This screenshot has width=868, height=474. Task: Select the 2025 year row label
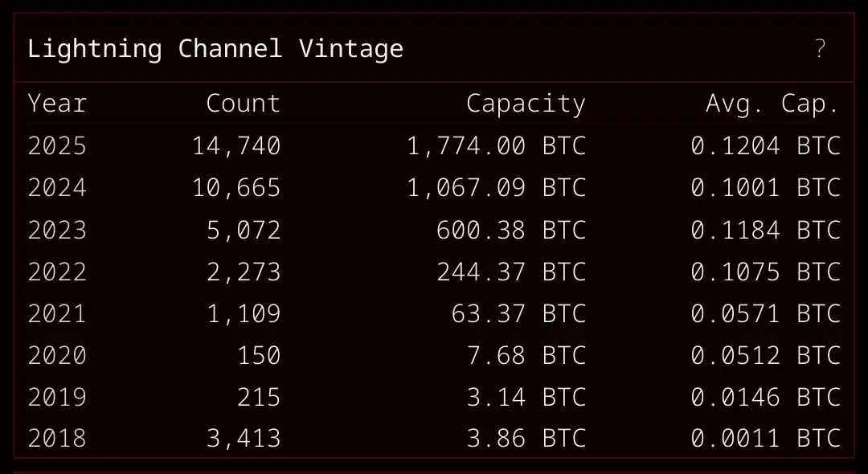pos(57,146)
